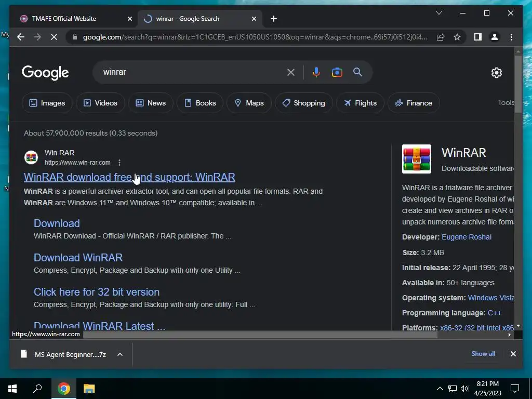Filter results by Maps
Viewport: 532px width, 399px height.
coord(249,103)
